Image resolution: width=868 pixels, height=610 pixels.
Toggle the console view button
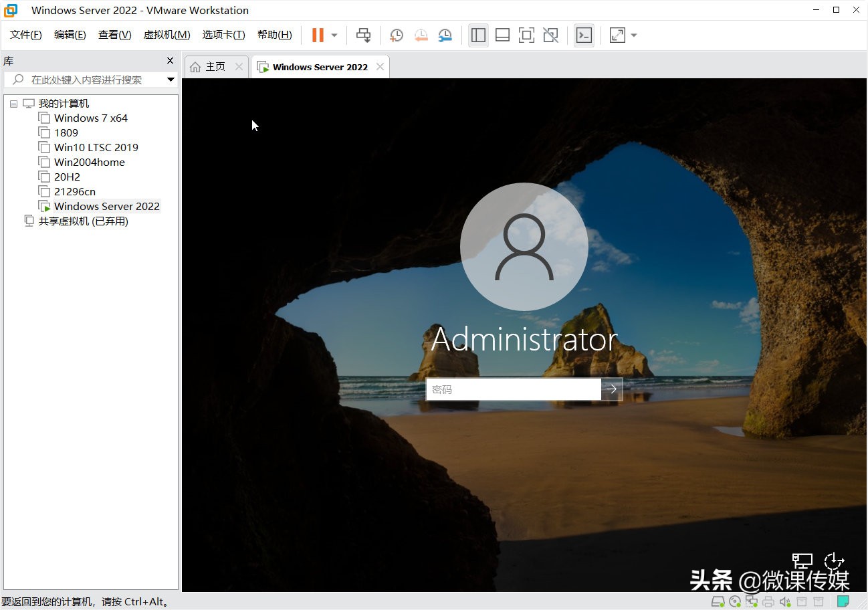tap(584, 35)
